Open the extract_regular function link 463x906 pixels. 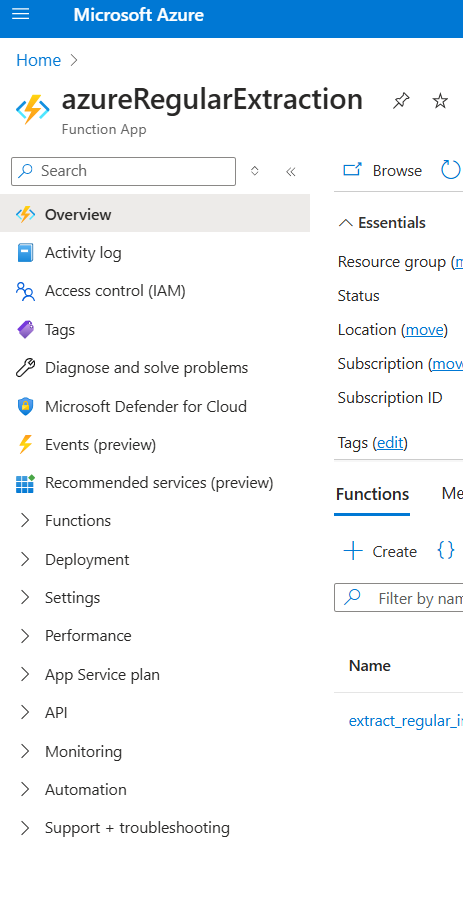coord(406,721)
